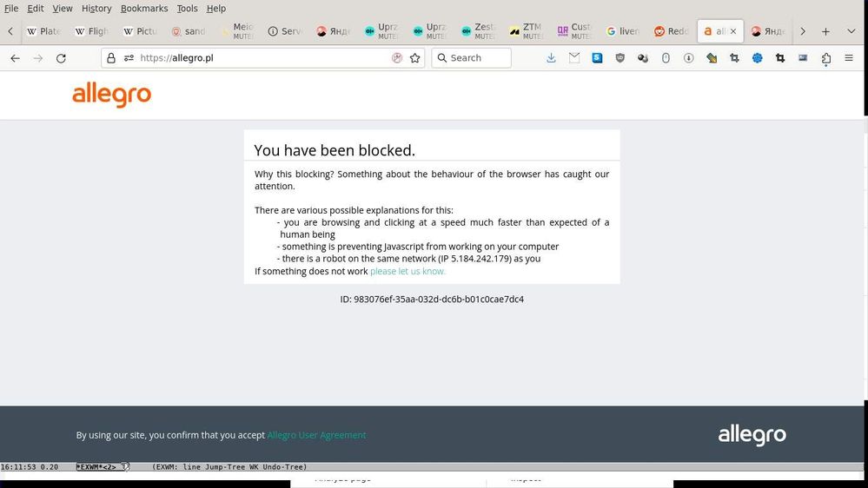This screenshot has height=488, width=868.
Task: Click the block ID text 983076ef
Action: pyautogui.click(x=432, y=300)
